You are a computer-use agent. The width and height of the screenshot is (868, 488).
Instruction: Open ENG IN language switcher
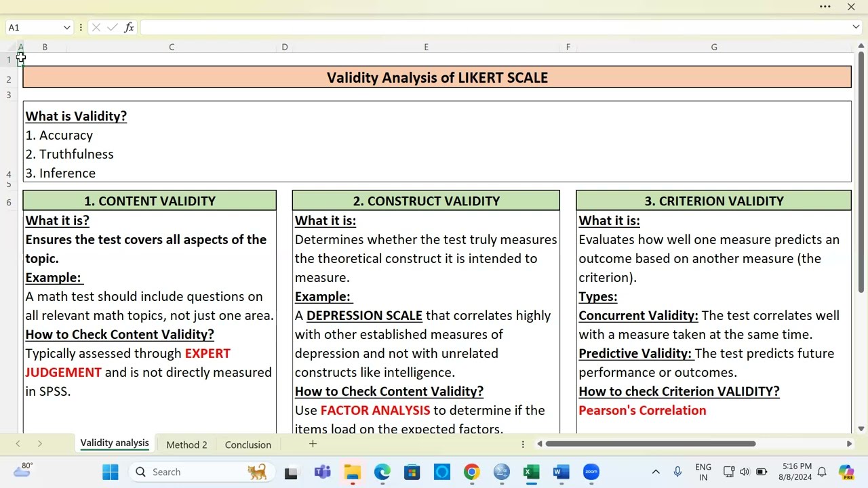tap(703, 472)
